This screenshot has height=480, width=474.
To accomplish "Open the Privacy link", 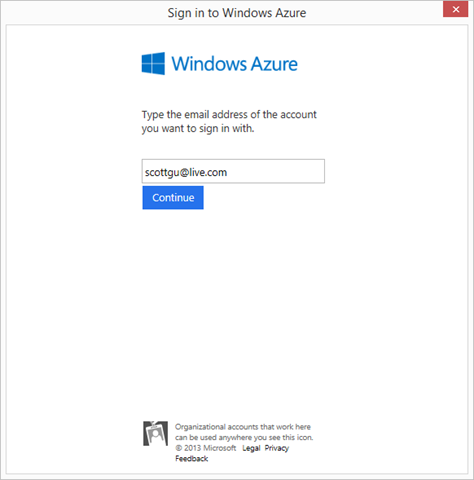I will click(277, 448).
